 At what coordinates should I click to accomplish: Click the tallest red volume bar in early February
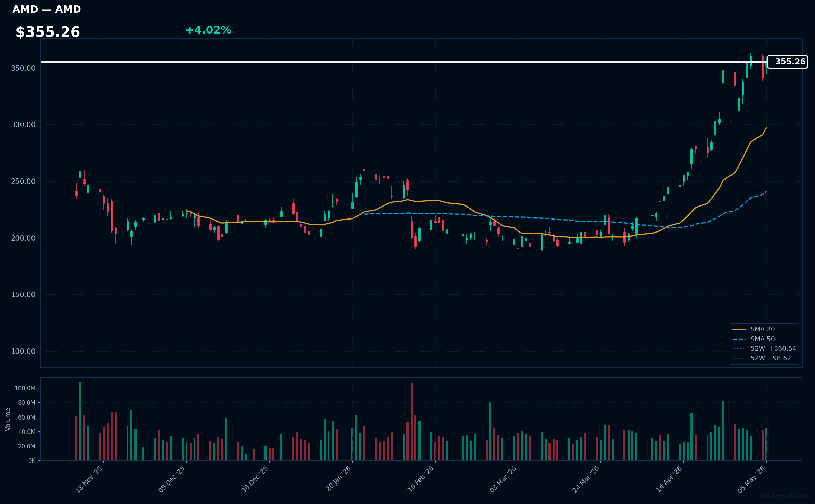pos(412,422)
